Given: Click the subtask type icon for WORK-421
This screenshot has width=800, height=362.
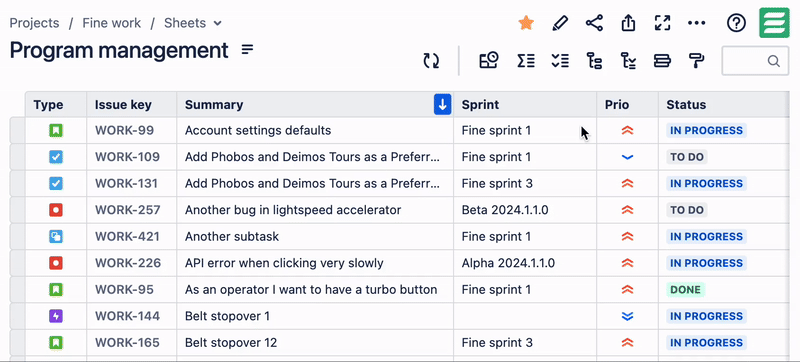Looking at the screenshot, I should (56, 237).
